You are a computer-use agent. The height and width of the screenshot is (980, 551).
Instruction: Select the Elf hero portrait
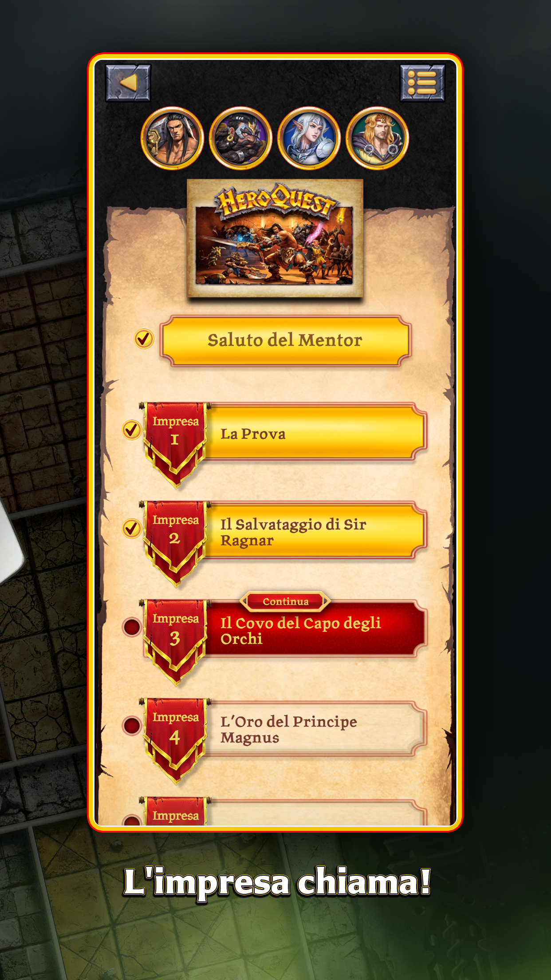click(309, 138)
